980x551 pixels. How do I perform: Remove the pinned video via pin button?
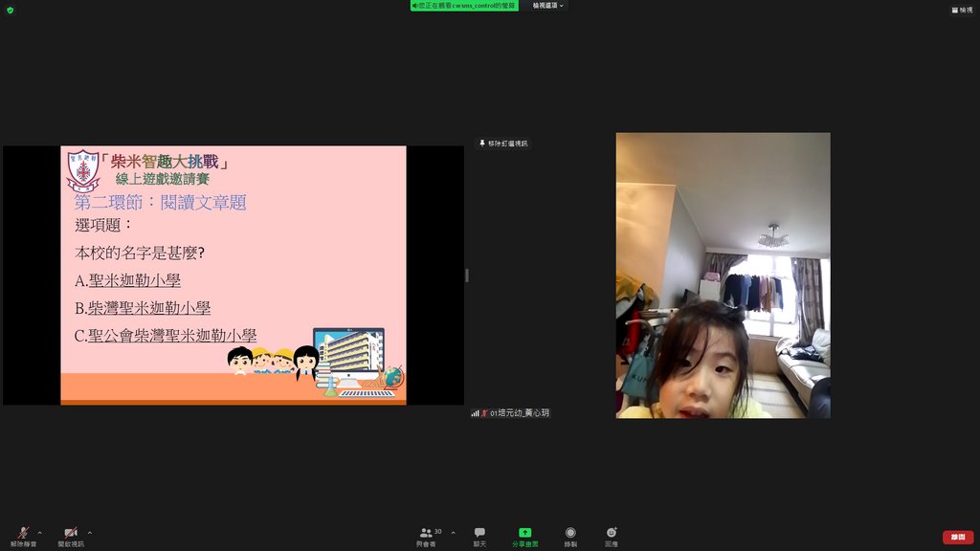tap(502, 143)
